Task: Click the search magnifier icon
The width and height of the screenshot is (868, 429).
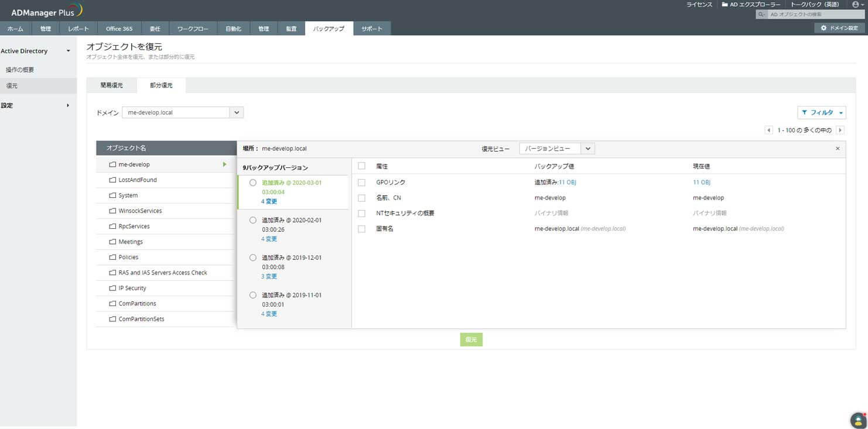Action: click(x=761, y=14)
